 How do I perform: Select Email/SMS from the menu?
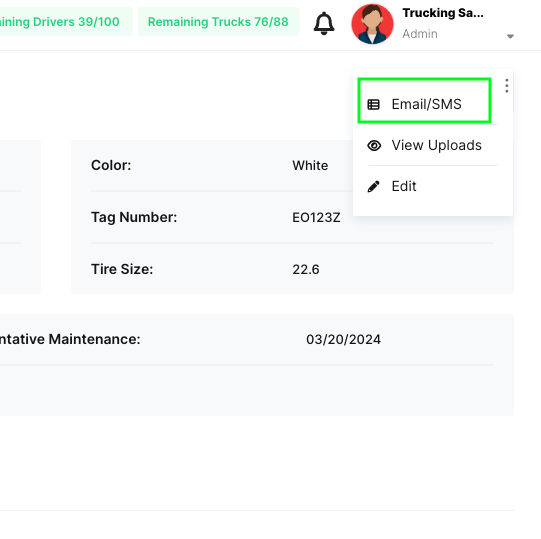coord(424,100)
